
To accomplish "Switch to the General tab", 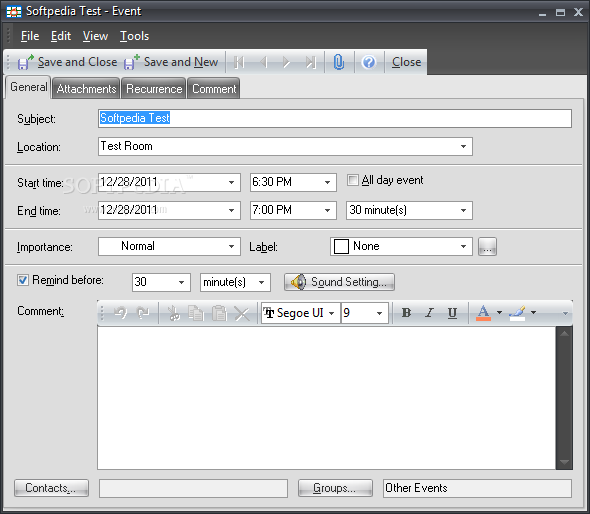I will click(x=29, y=87).
